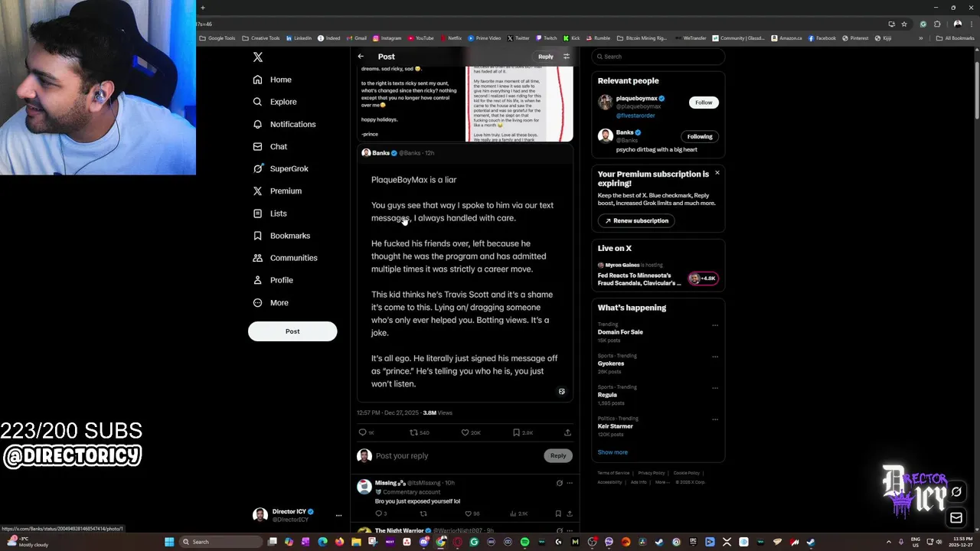Open the YouTube bookmark
The width and height of the screenshot is (980, 551).
(x=421, y=38)
